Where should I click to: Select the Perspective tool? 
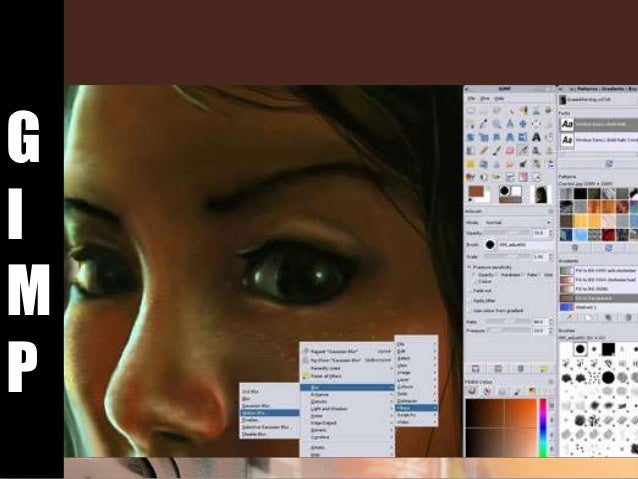[510, 137]
